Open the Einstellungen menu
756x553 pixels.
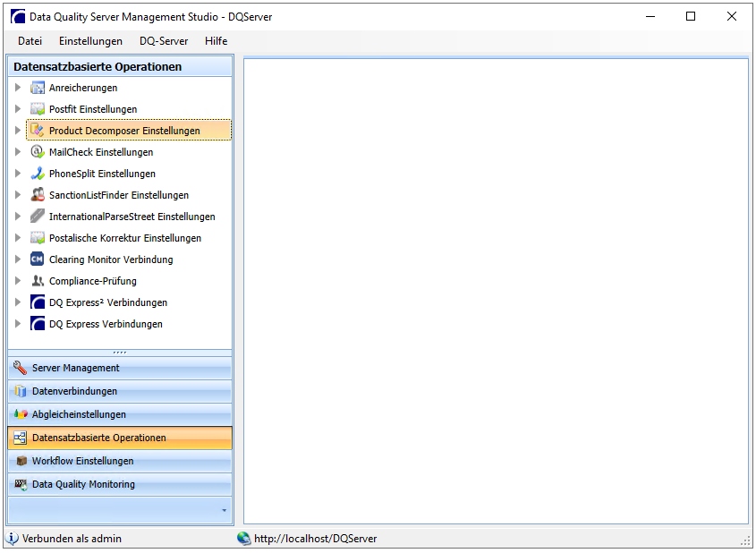90,41
